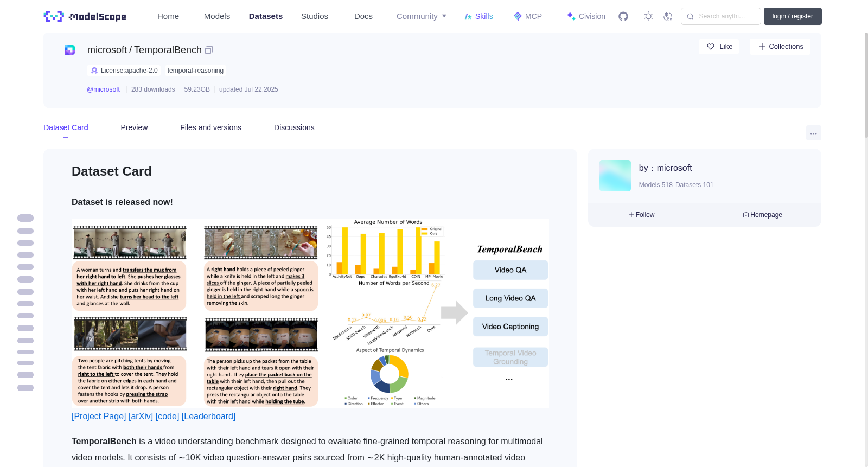Open the more options ellipsis button
Image resolution: width=868 pixels, height=467 pixels.
pos(813,133)
